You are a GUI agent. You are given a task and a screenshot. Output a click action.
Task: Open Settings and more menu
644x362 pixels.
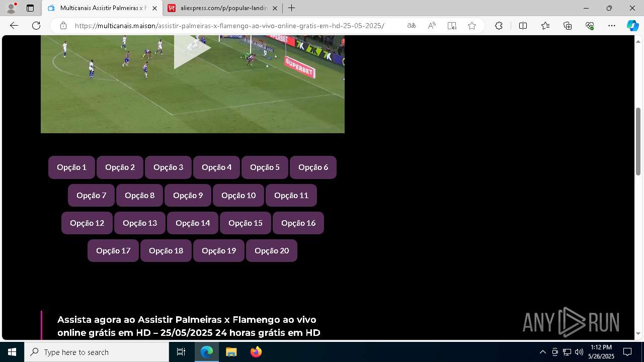pyautogui.click(x=612, y=26)
